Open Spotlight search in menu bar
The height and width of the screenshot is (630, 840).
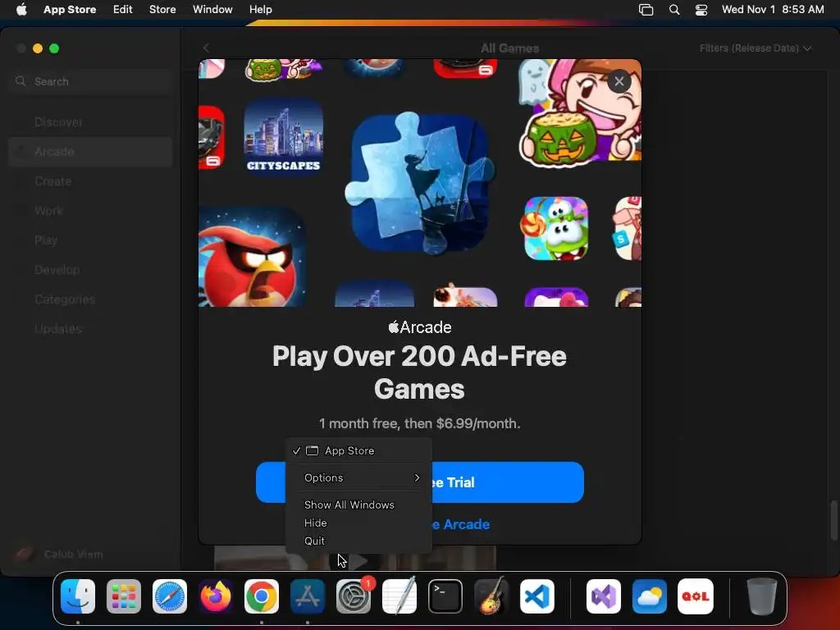pyautogui.click(x=674, y=10)
